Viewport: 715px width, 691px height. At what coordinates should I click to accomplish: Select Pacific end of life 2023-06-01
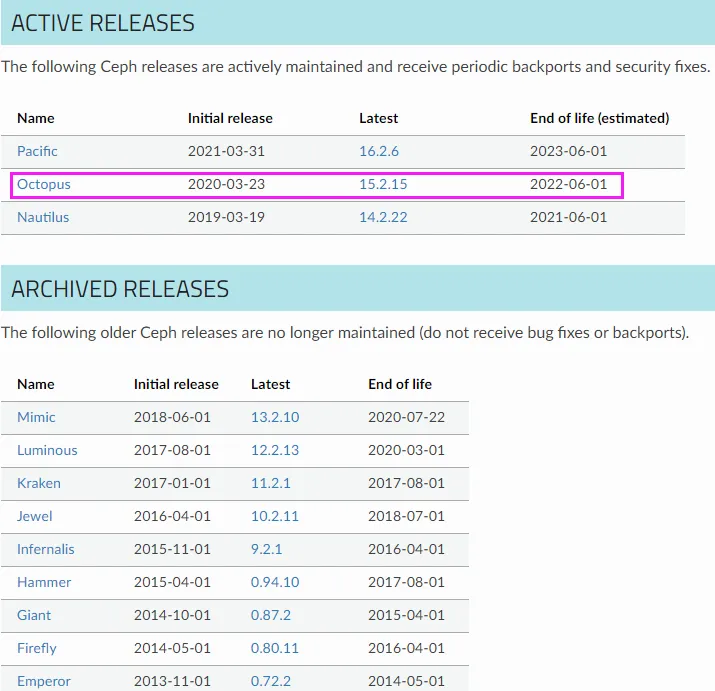point(568,151)
